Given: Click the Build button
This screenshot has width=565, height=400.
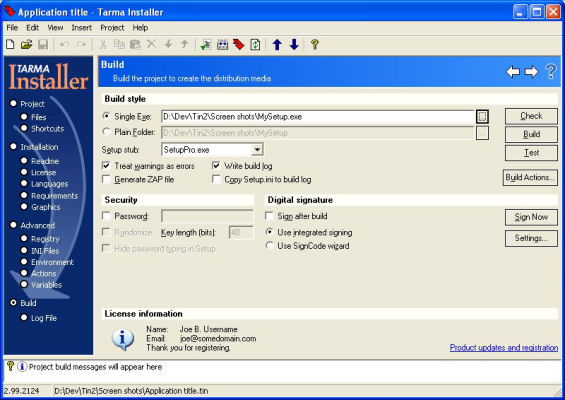Looking at the screenshot, I should click(x=531, y=134).
